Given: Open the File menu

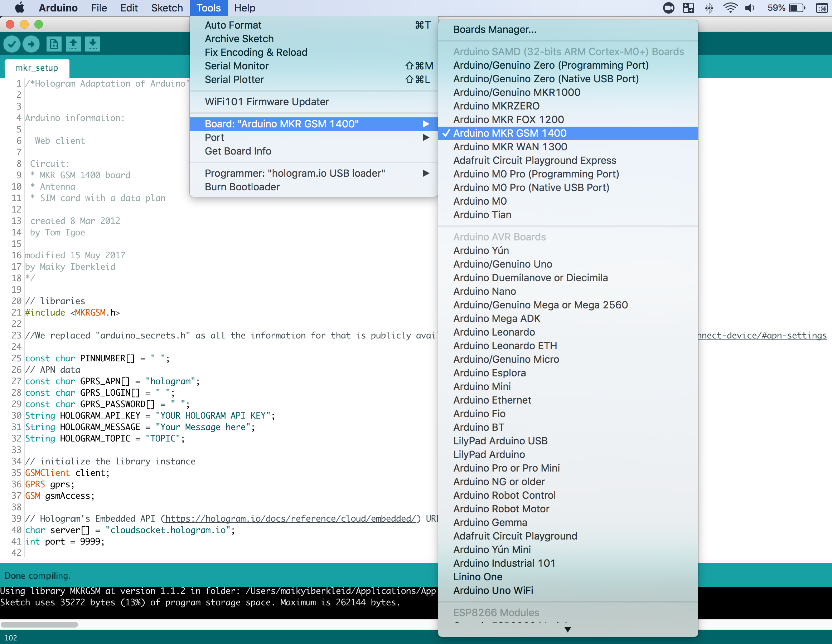Looking at the screenshot, I should coord(99,8).
